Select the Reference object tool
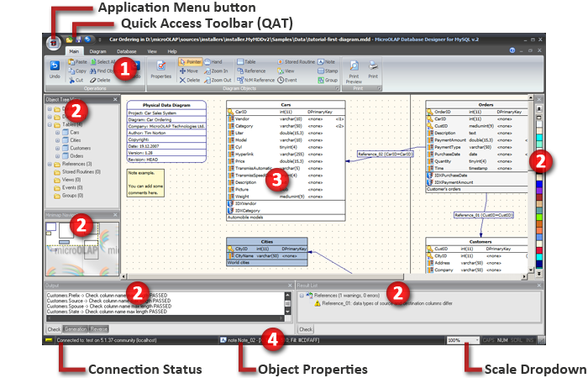The width and height of the screenshot is (588, 378). pos(251,71)
